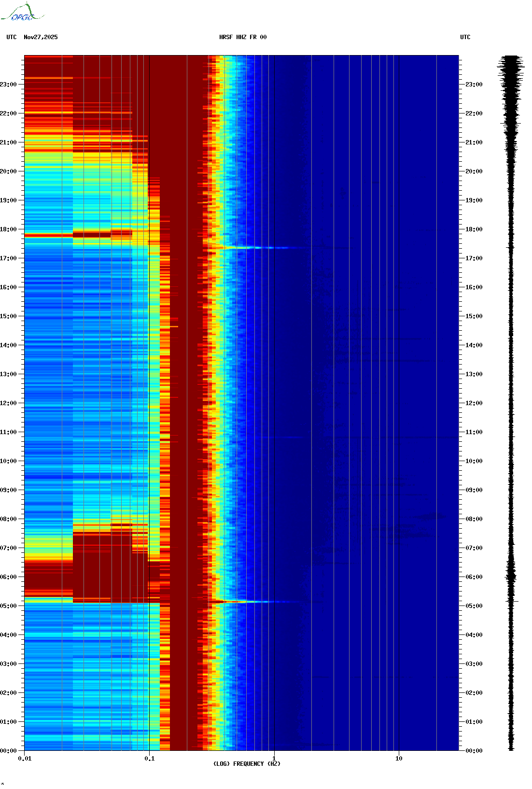Click the UTC label above the right time axis
Screen dimensions: 532x789
[x=465, y=37]
